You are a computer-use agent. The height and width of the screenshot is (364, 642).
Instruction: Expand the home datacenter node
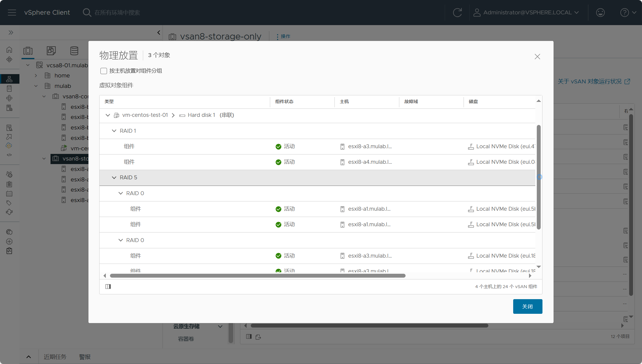click(x=36, y=76)
